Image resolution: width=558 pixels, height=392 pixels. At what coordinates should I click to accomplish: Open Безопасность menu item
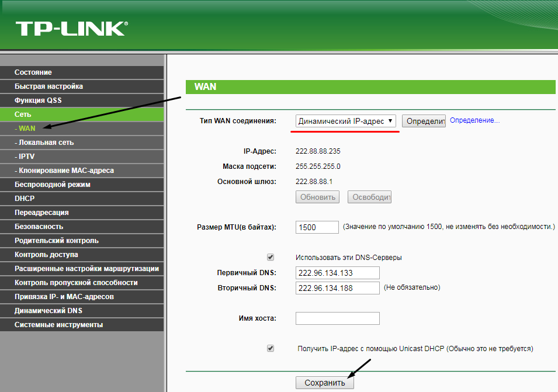coord(82,227)
